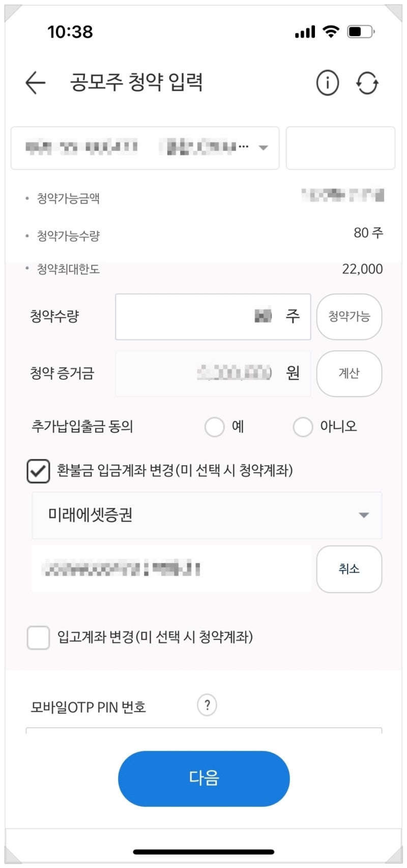
Task: Select 예 for 추가납입출금 동의
Action: (214, 427)
